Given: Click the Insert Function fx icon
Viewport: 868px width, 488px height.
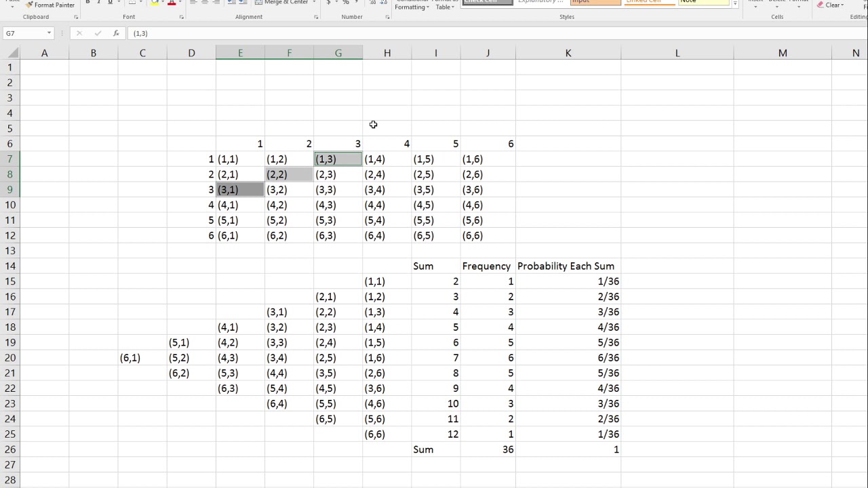Looking at the screenshot, I should pyautogui.click(x=116, y=33).
